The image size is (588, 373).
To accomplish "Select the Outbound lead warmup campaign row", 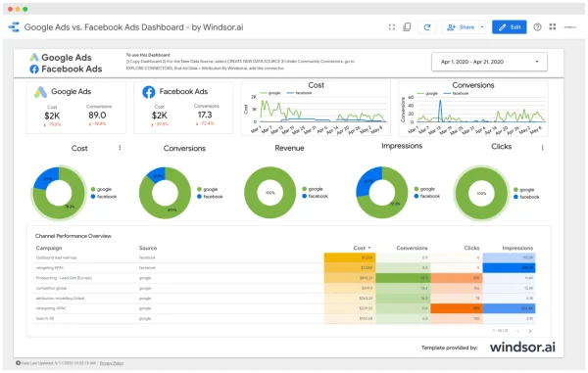I will coord(285,257).
